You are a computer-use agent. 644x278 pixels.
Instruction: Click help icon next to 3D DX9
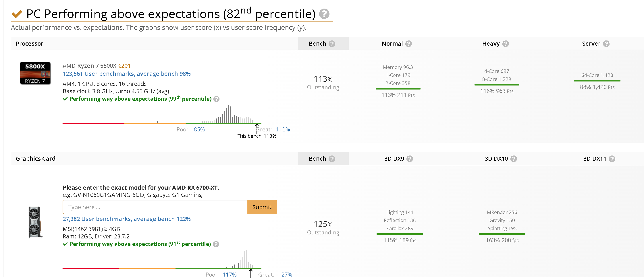tap(410, 159)
